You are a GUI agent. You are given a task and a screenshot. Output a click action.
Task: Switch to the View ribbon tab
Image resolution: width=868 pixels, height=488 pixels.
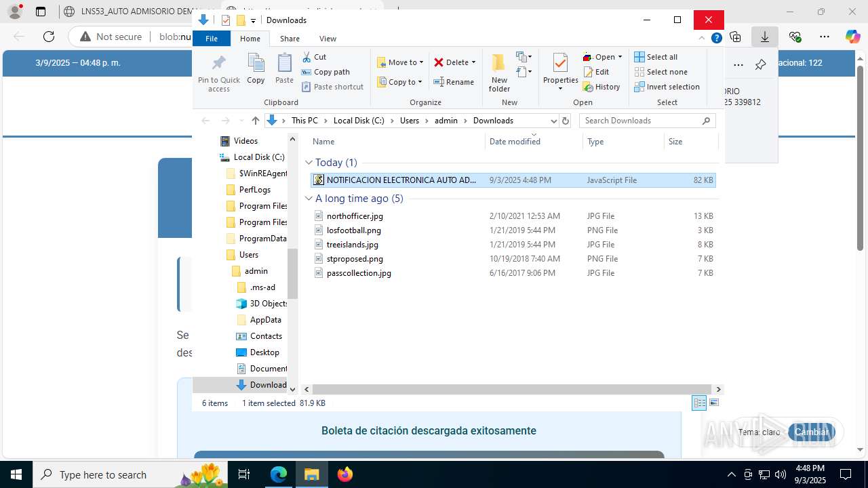pos(328,39)
